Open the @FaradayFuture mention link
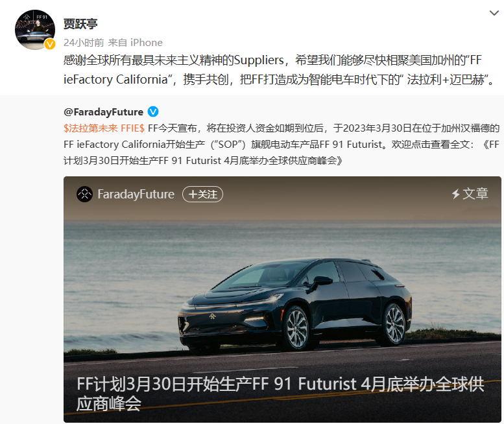Screen dimensions: 504x424 pyautogui.click(x=104, y=112)
